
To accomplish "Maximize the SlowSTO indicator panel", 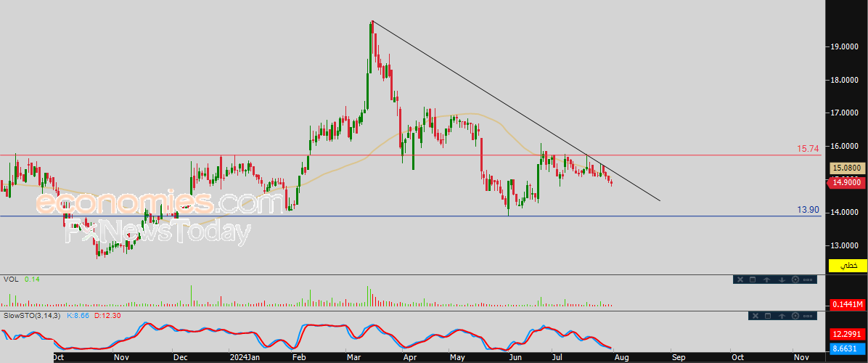I will tap(768, 315).
